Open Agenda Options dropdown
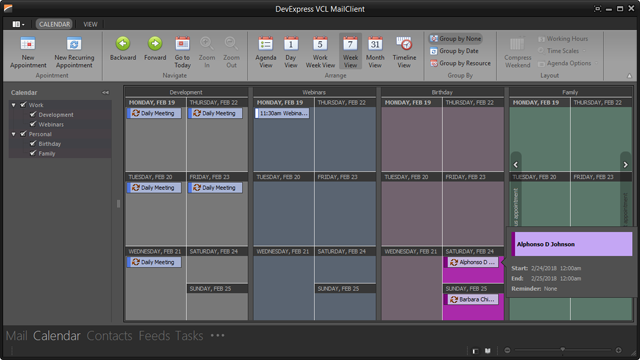 pyautogui.click(x=568, y=63)
